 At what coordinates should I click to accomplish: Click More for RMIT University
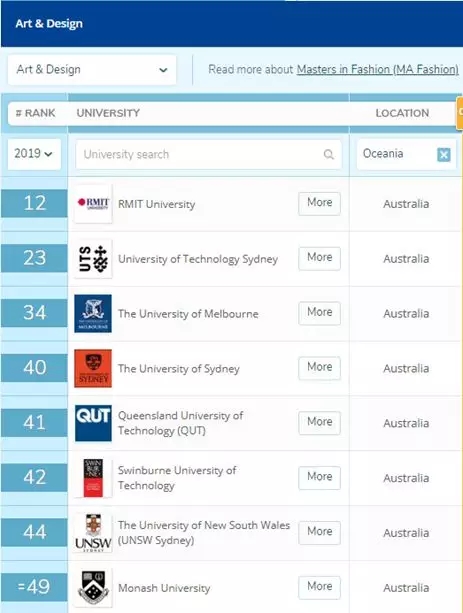[319, 204]
